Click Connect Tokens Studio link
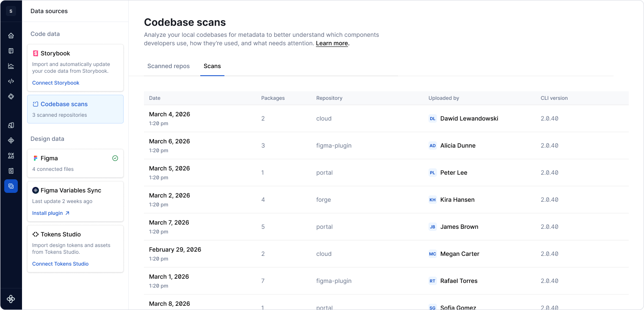This screenshot has width=644, height=310. [x=61, y=264]
